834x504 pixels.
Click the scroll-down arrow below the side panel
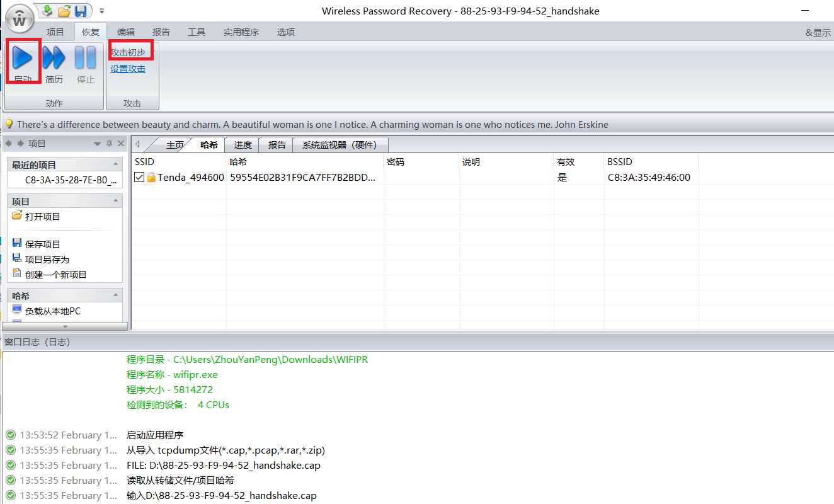tap(65, 326)
